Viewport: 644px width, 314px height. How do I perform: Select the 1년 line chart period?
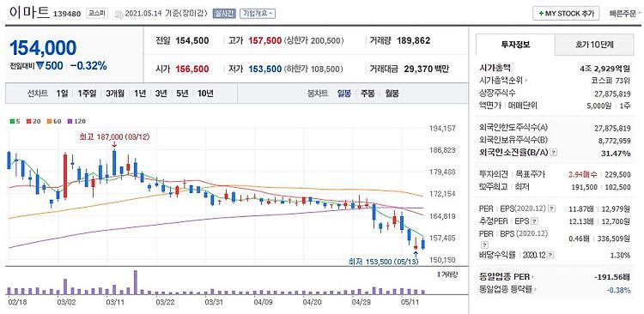[140, 94]
